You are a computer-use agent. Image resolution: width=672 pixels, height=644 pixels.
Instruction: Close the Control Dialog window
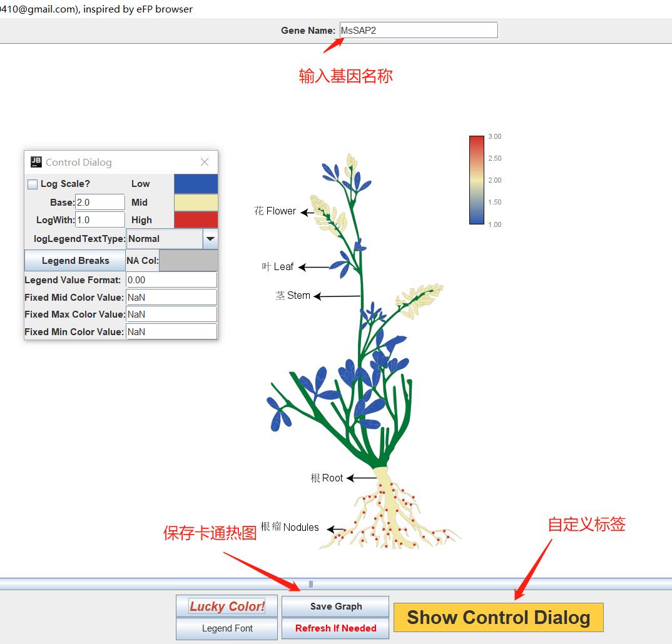coord(205,162)
